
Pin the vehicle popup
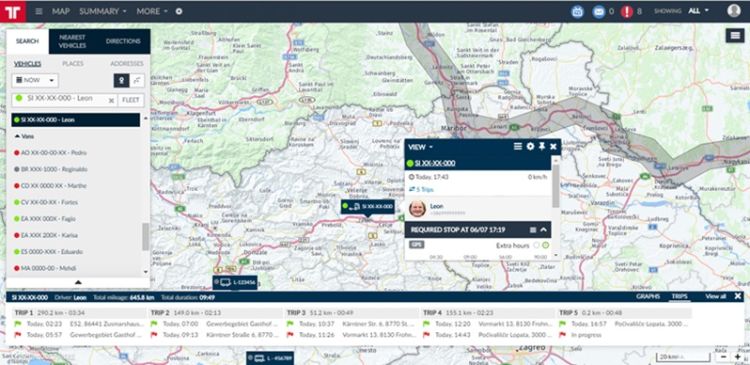[x=542, y=146]
